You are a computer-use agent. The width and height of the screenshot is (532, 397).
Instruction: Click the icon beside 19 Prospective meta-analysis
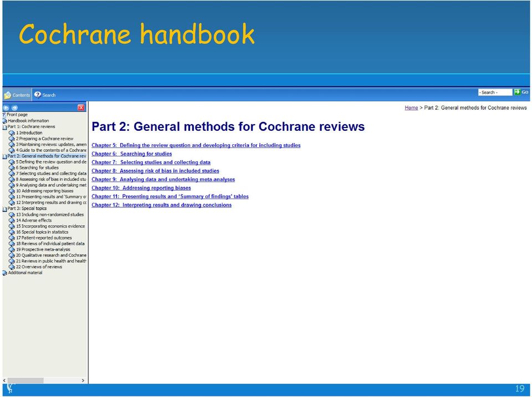click(x=12, y=250)
